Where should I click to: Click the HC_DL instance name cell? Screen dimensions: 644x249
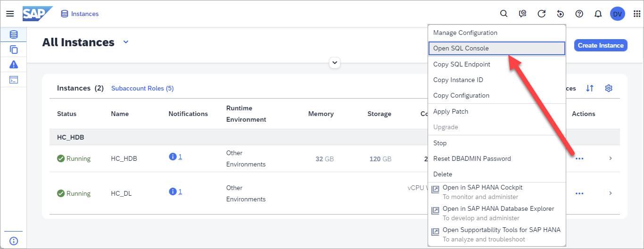pyautogui.click(x=121, y=193)
